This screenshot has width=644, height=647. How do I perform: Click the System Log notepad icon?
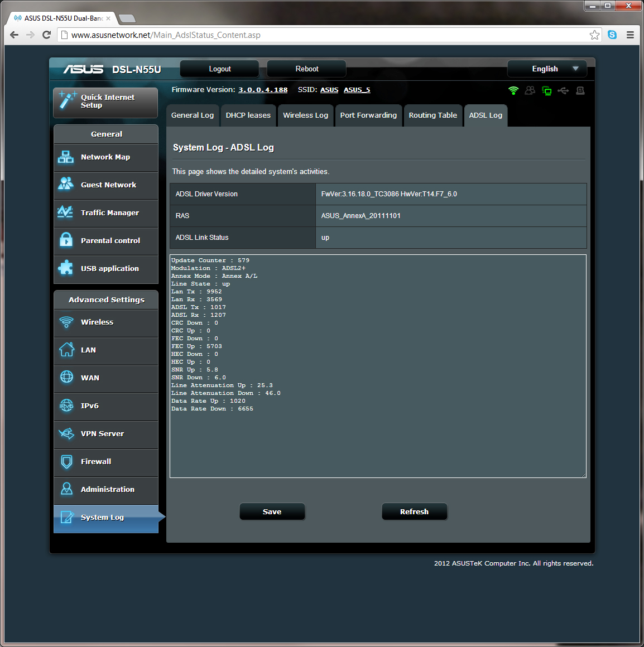[x=67, y=517]
